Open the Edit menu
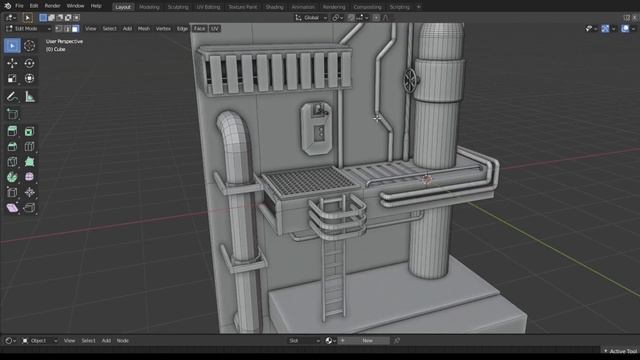This screenshot has height=360, width=640. [34, 6]
